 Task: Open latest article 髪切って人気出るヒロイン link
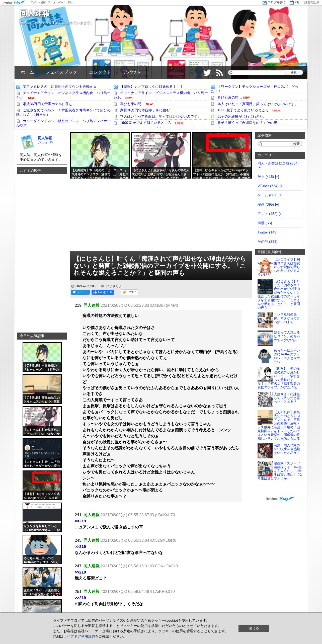click(x=287, y=336)
